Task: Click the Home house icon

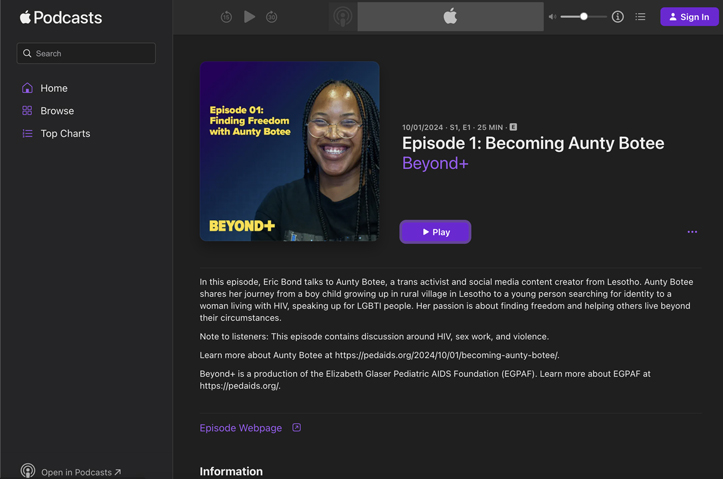Action: pos(27,88)
